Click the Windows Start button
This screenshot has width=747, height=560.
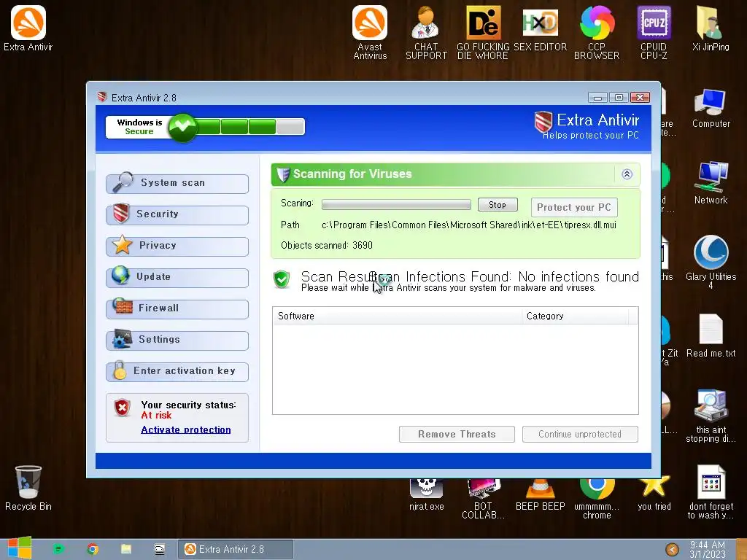pos(19,548)
